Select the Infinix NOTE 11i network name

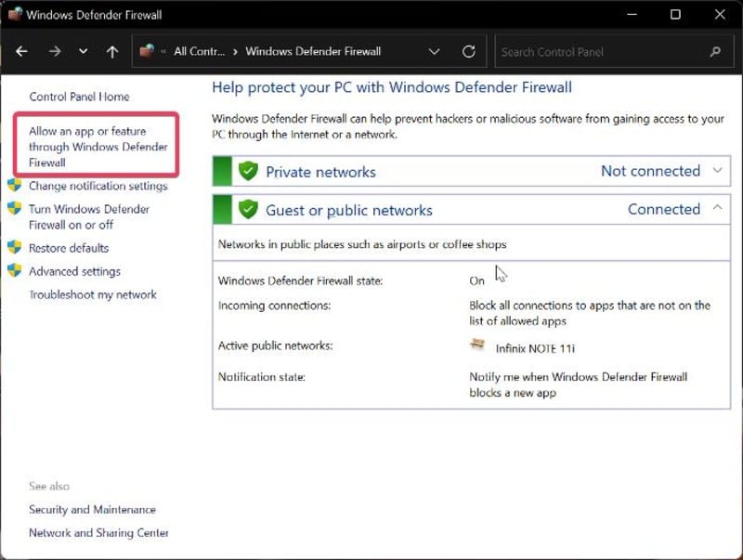tap(535, 348)
